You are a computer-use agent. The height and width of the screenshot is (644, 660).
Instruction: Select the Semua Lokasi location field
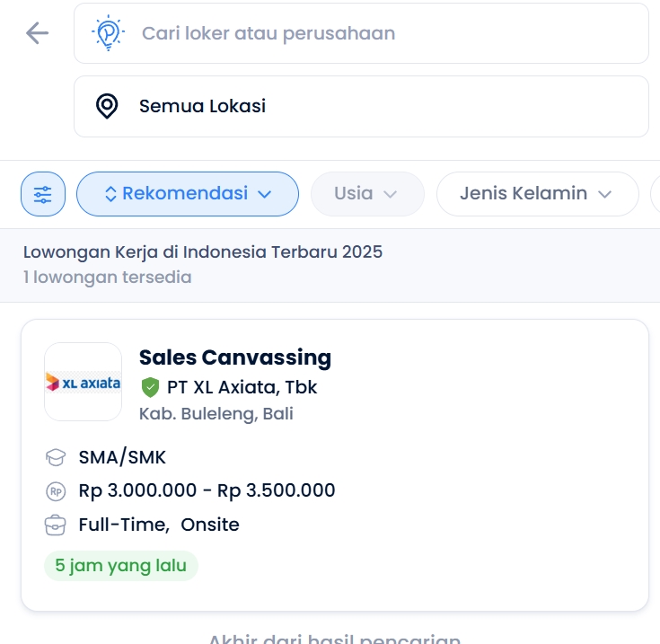coord(361,107)
